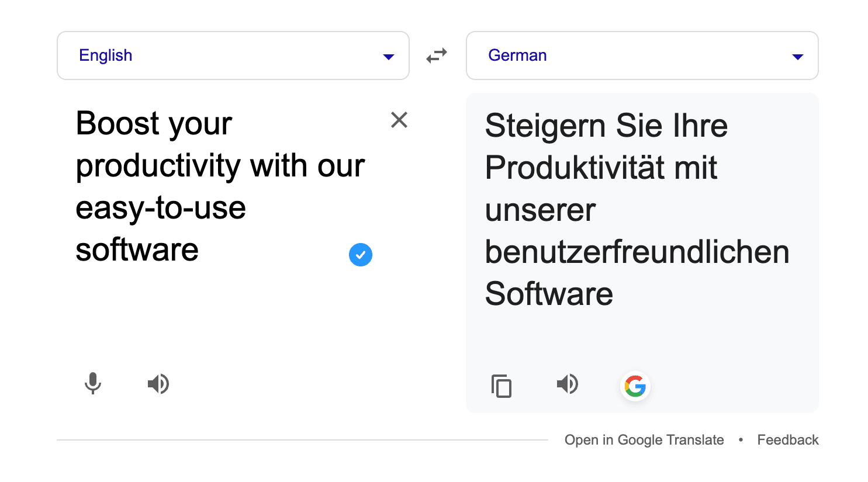This screenshot has width=868, height=482.
Task: Open the German target language dropdown
Action: (642, 56)
